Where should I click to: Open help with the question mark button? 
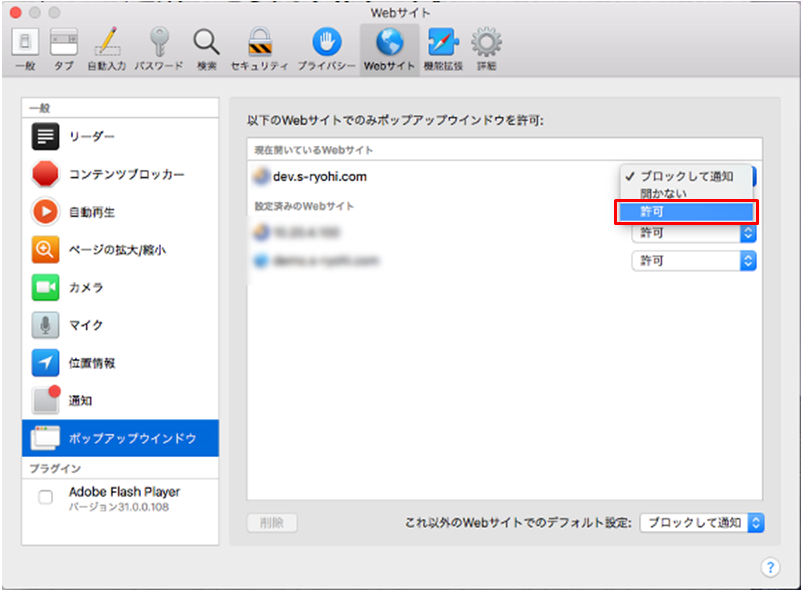[x=770, y=567]
